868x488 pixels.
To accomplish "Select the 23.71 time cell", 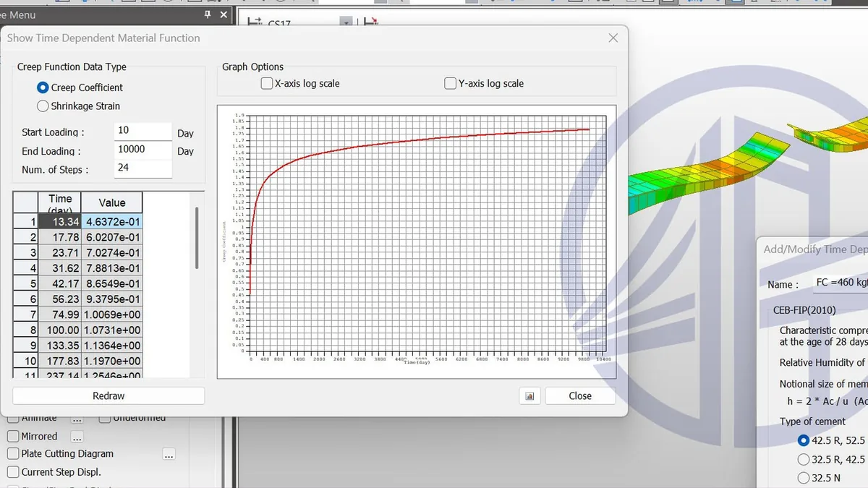I will coord(60,253).
